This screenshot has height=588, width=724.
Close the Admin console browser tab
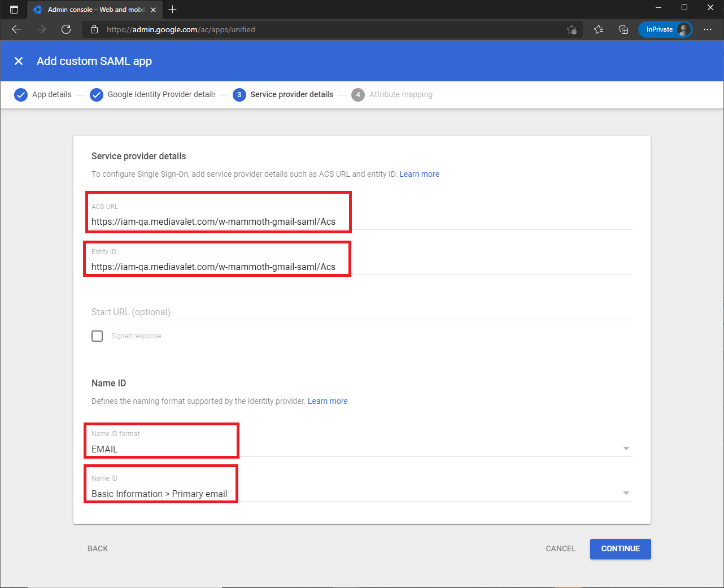[153, 10]
